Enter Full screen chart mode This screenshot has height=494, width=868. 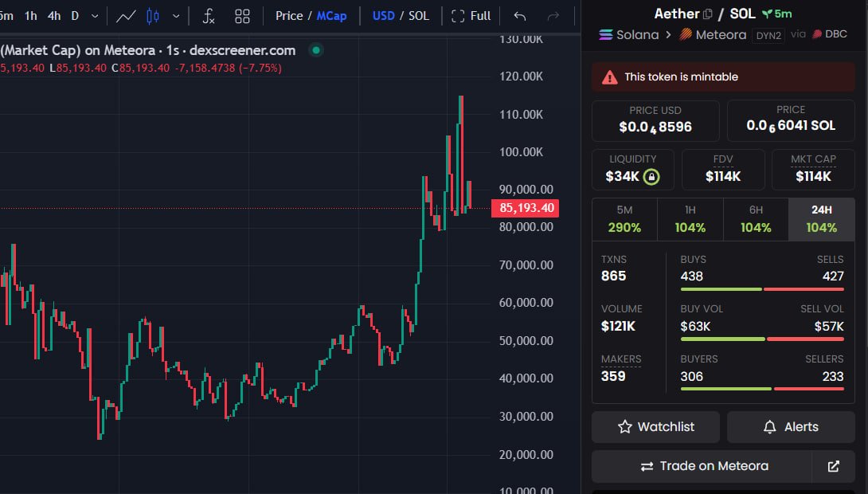[x=471, y=16]
